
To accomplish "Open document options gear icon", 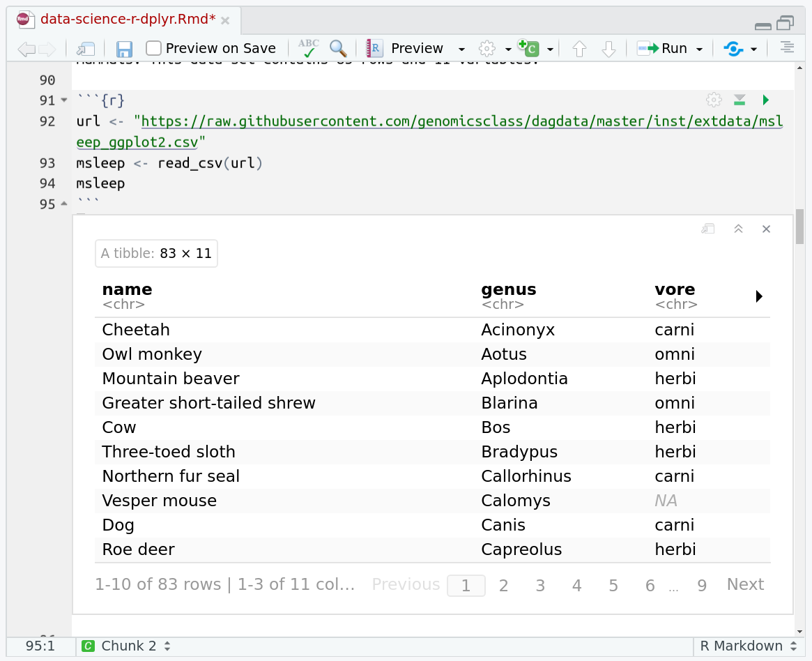I will [487, 49].
